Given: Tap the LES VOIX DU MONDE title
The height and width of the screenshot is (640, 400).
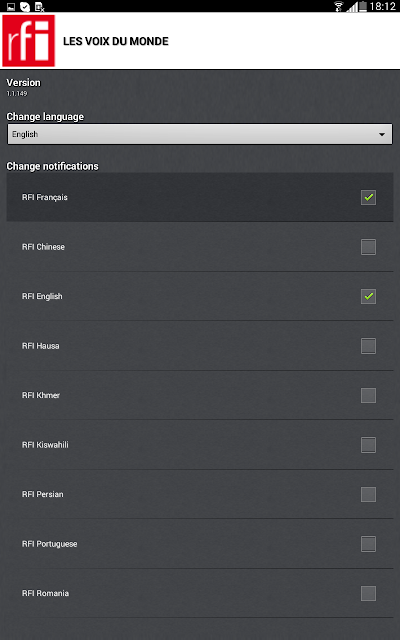Looking at the screenshot, I should (116, 41).
